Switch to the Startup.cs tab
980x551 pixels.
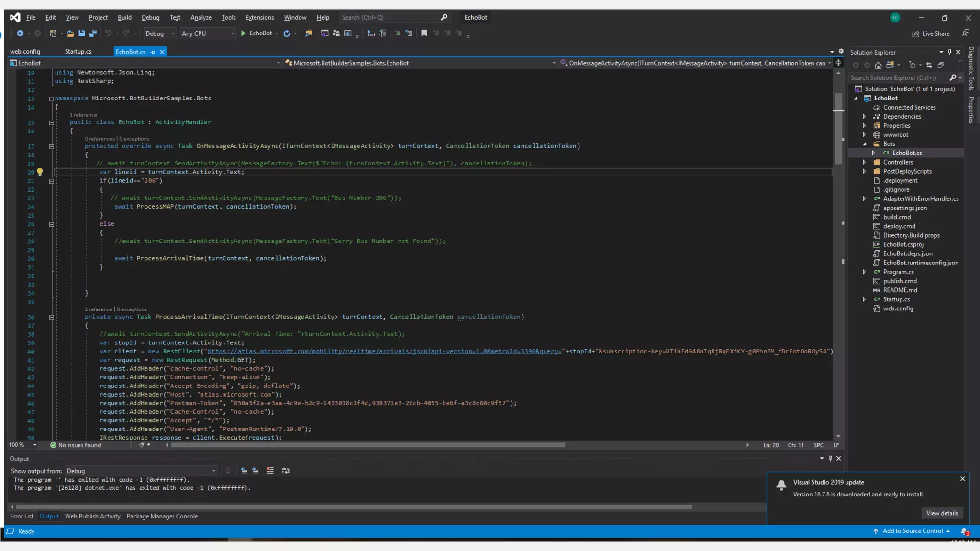tap(78, 52)
